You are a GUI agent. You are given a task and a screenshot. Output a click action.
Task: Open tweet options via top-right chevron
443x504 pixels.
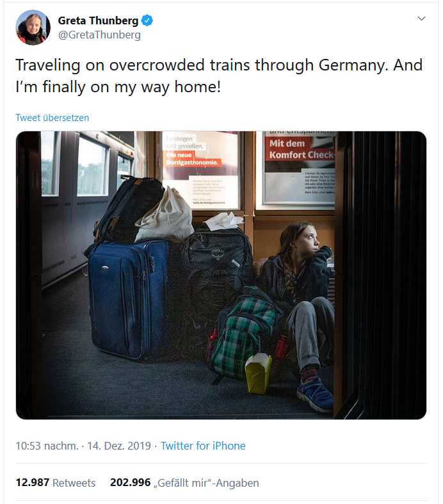(x=421, y=19)
